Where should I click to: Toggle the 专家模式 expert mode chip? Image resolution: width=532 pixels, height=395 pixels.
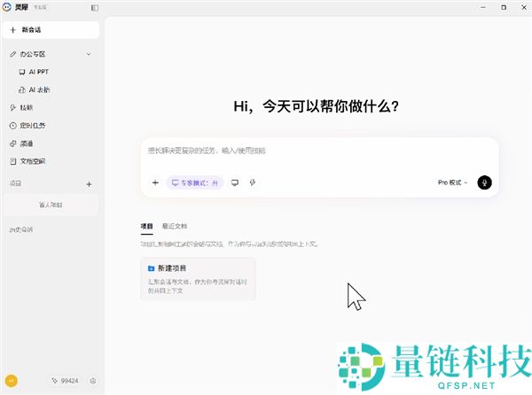pyautogui.click(x=195, y=183)
